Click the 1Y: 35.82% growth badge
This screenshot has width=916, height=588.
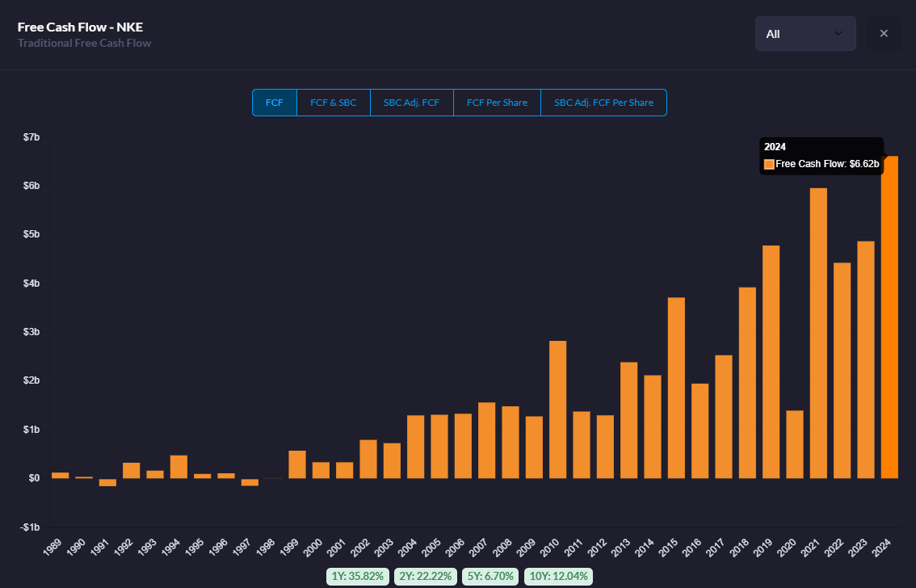[358, 577]
